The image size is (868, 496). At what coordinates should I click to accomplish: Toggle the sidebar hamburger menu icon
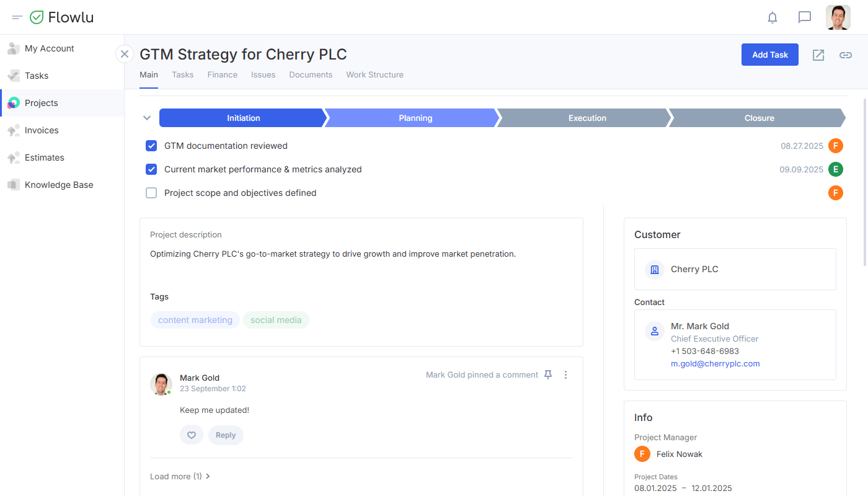(17, 17)
